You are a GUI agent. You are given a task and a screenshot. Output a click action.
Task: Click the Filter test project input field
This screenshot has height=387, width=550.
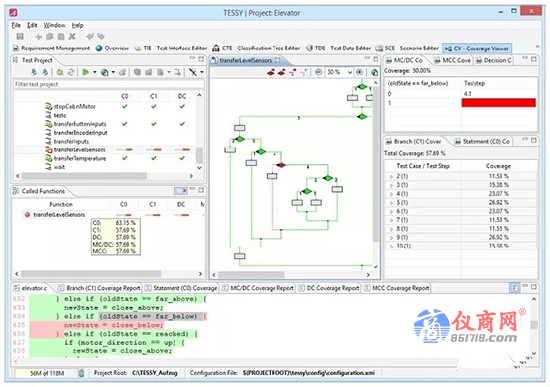108,84
